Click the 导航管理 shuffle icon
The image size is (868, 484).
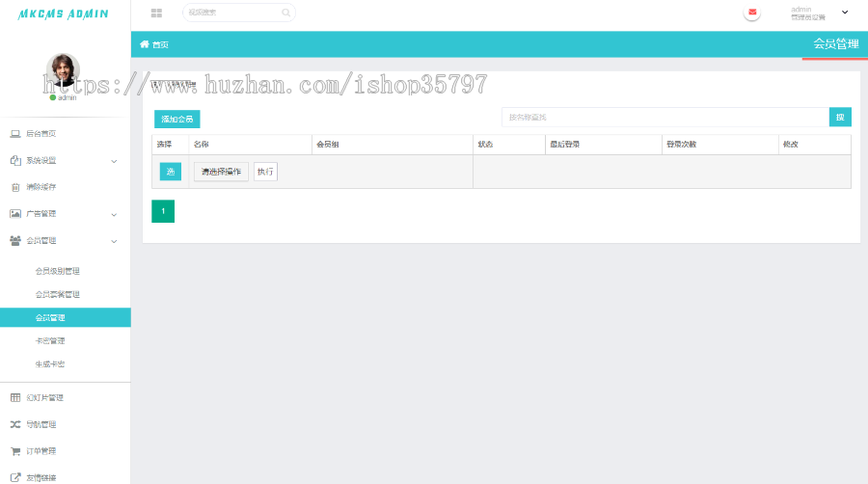[15, 424]
